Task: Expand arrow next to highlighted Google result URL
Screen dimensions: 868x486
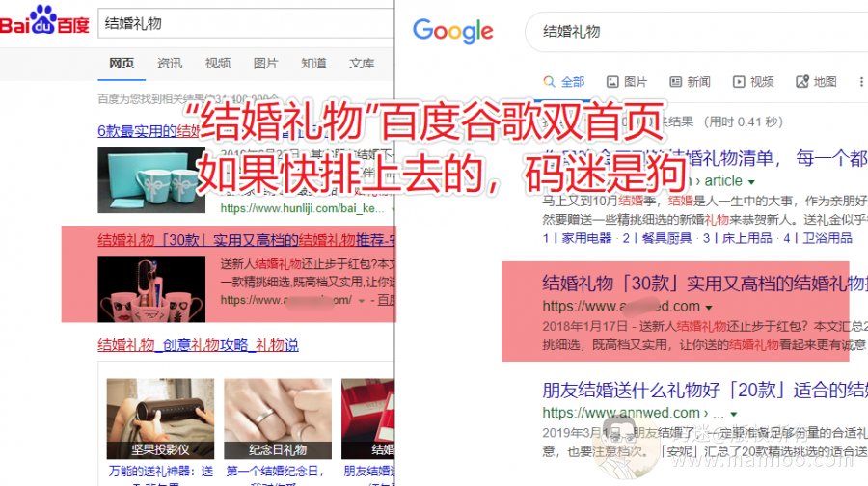Action: click(709, 308)
